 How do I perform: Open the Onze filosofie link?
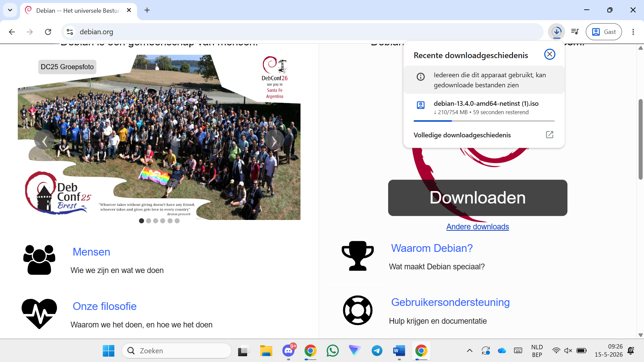(x=104, y=306)
